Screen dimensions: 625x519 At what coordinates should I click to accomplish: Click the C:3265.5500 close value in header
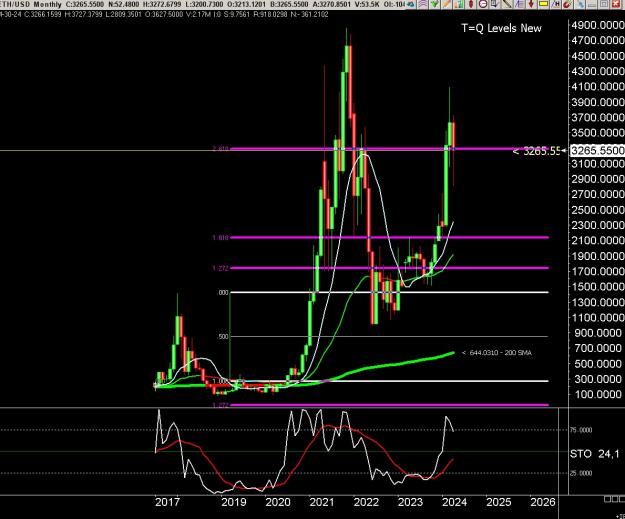[x=85, y=4]
